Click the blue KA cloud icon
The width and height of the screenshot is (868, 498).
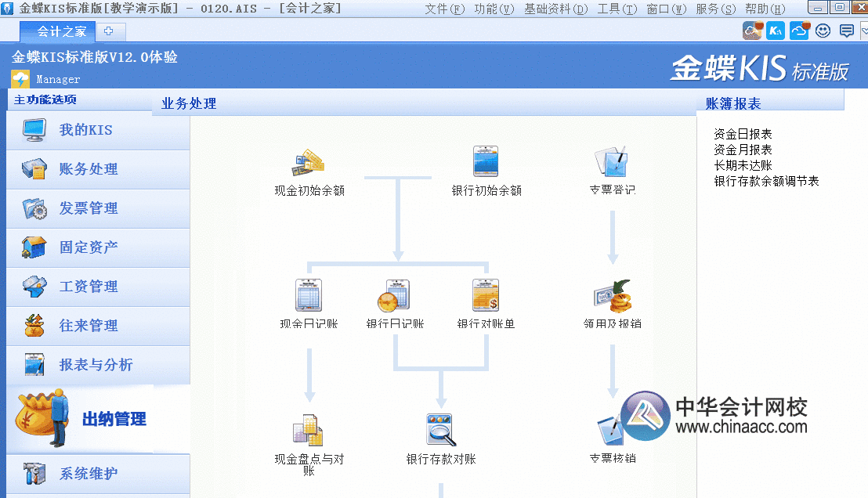(776, 31)
